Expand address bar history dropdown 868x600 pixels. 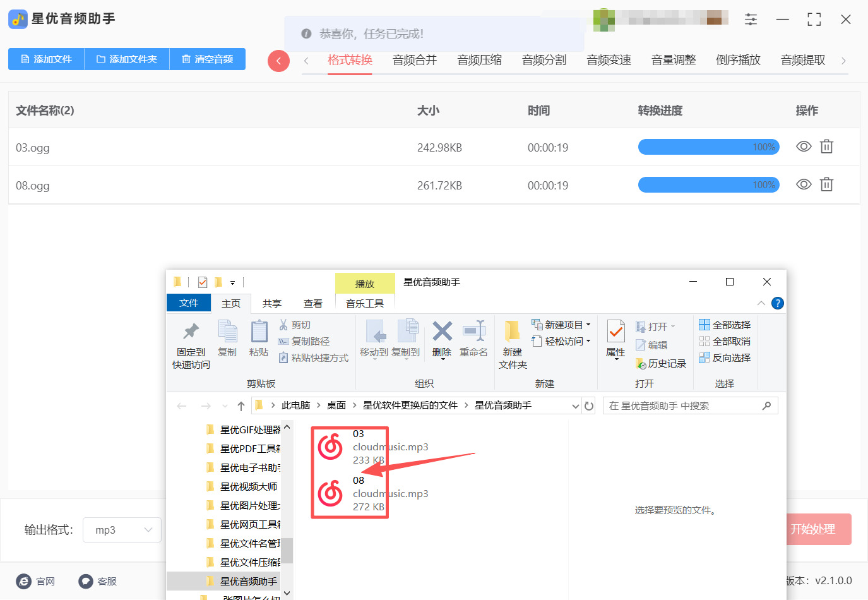[575, 405]
